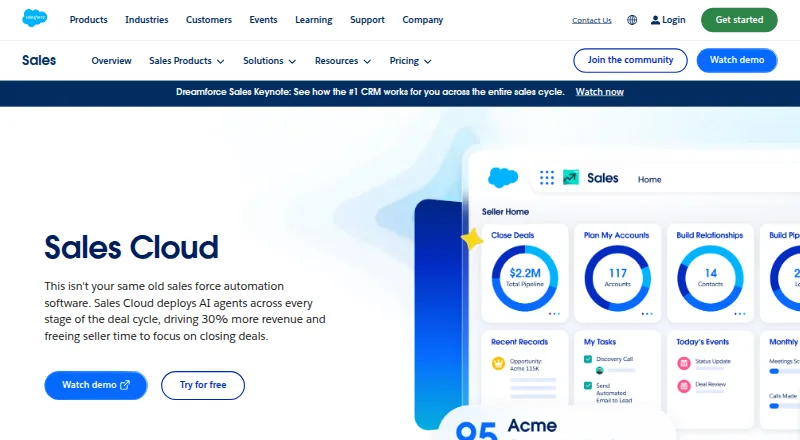Click Watch now link in banner
The height and width of the screenshot is (440, 800).
click(x=599, y=92)
